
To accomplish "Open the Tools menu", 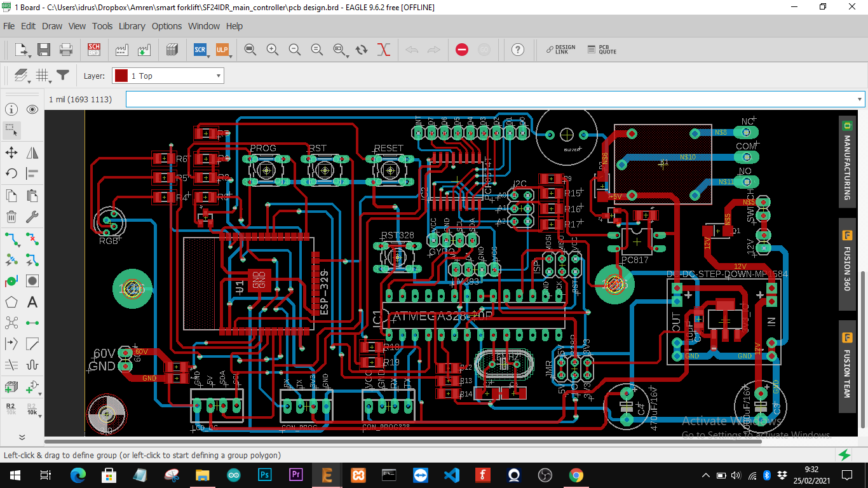I will [x=102, y=26].
